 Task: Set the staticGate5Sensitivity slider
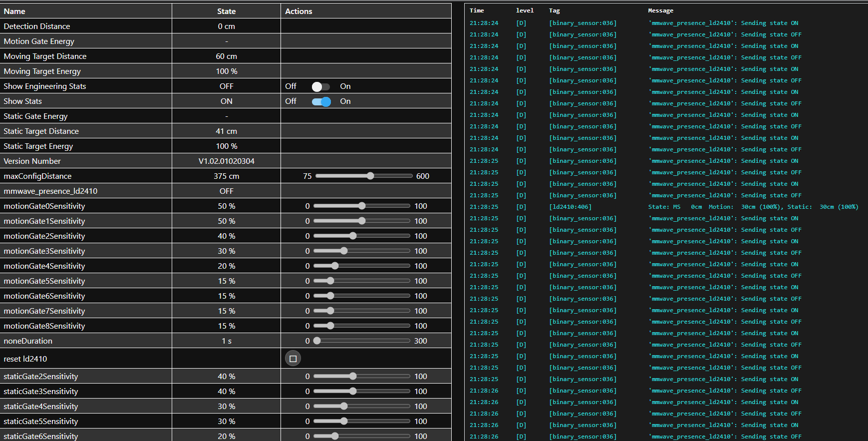(x=362, y=421)
